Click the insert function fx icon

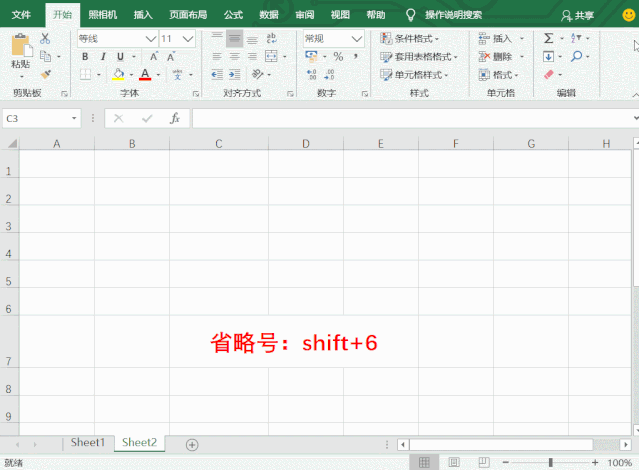175,118
